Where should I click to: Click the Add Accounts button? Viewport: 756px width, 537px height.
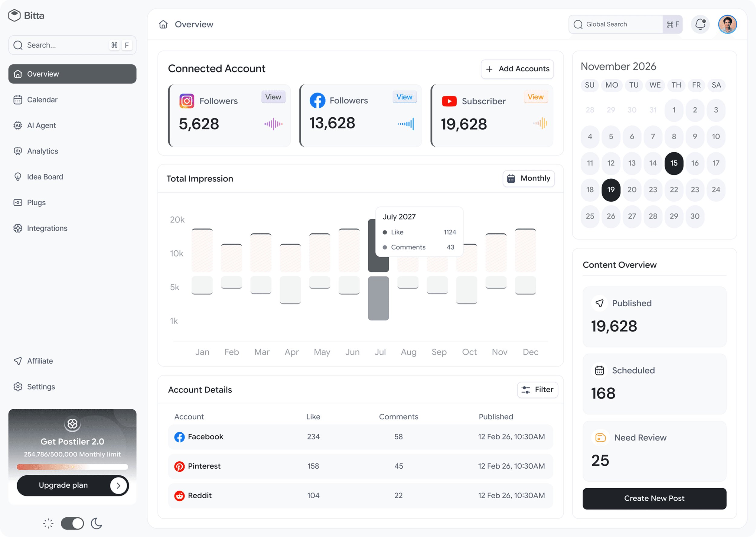(517, 69)
